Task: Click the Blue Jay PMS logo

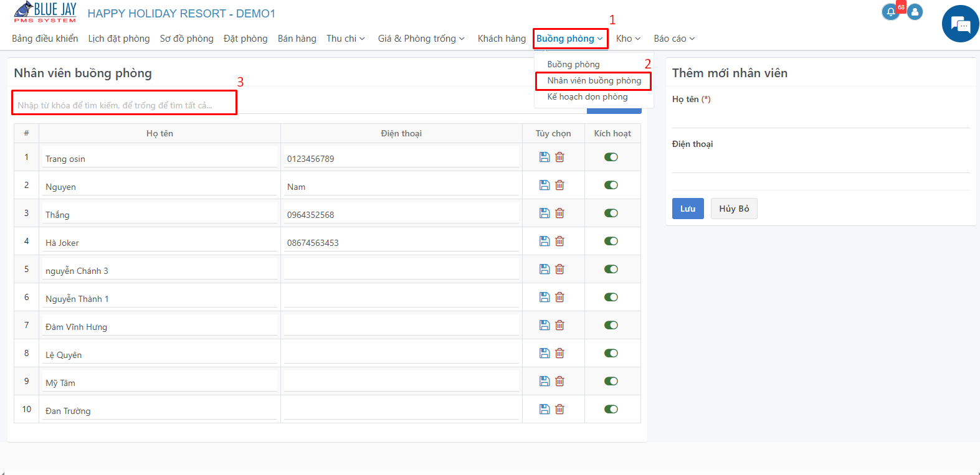Action: (x=45, y=12)
